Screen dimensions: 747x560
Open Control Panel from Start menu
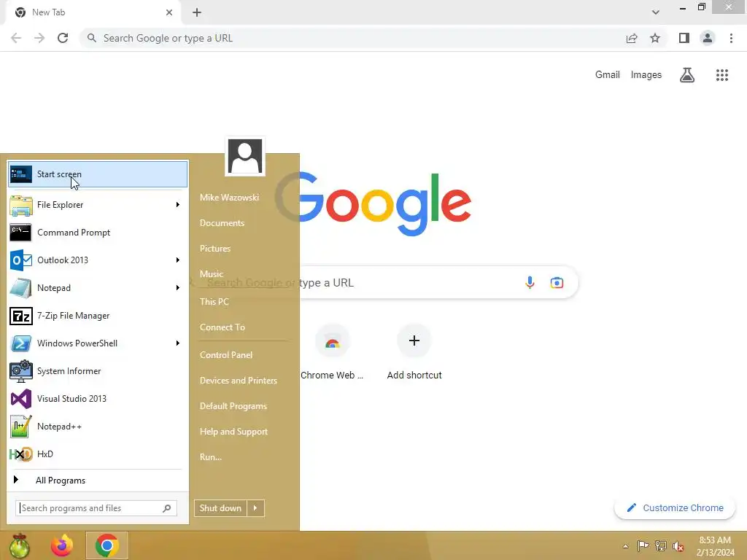[226, 355]
